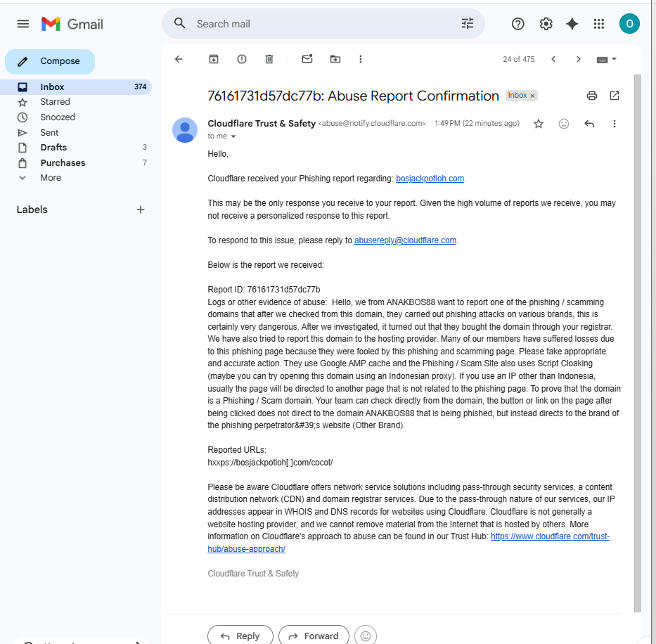This screenshot has width=656, height=644.
Task: Report this email as spam
Action: pos(242,59)
